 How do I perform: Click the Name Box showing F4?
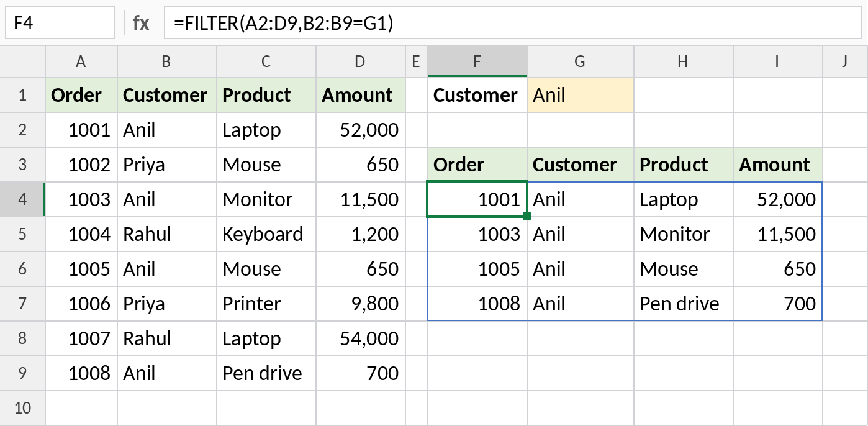coord(60,23)
